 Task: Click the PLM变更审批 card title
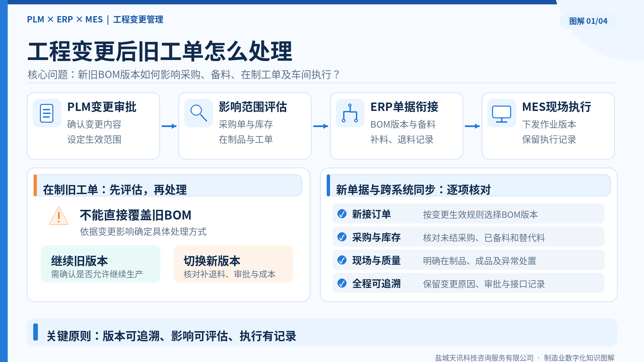pos(102,107)
